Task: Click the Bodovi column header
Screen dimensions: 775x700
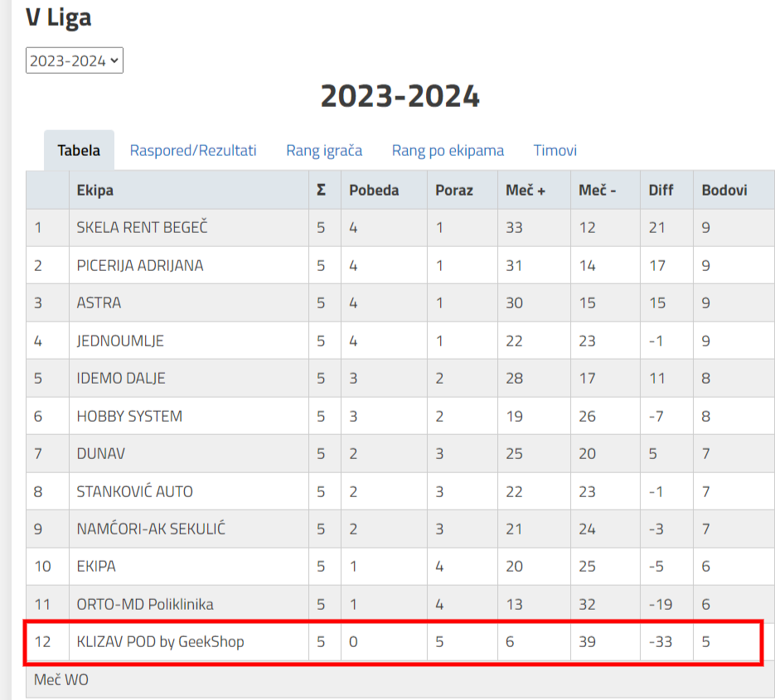Action: (724, 191)
